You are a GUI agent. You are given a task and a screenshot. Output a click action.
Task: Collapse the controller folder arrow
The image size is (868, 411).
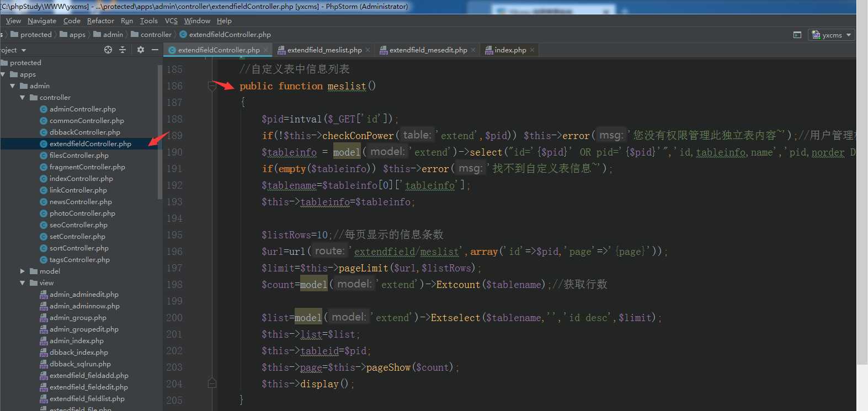23,98
